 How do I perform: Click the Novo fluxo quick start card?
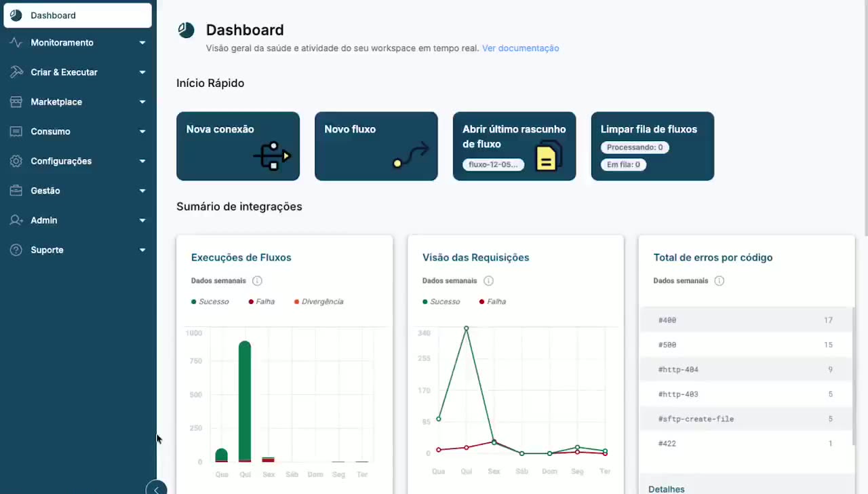(376, 146)
